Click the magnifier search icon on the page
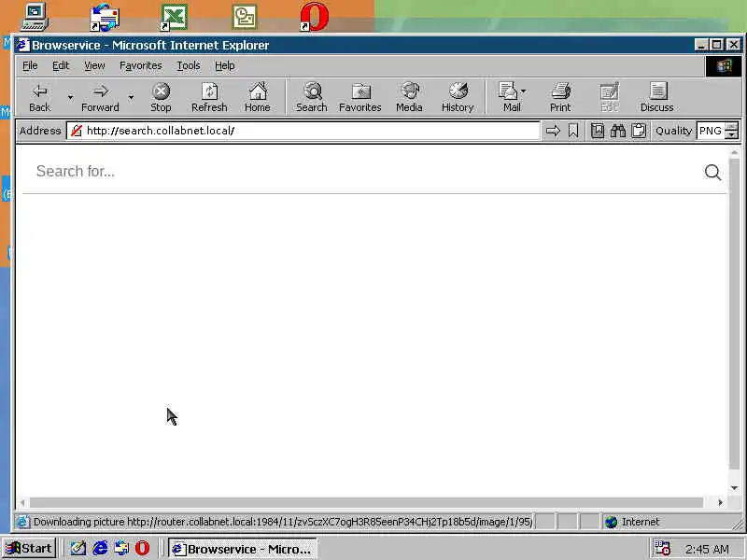 tap(712, 172)
